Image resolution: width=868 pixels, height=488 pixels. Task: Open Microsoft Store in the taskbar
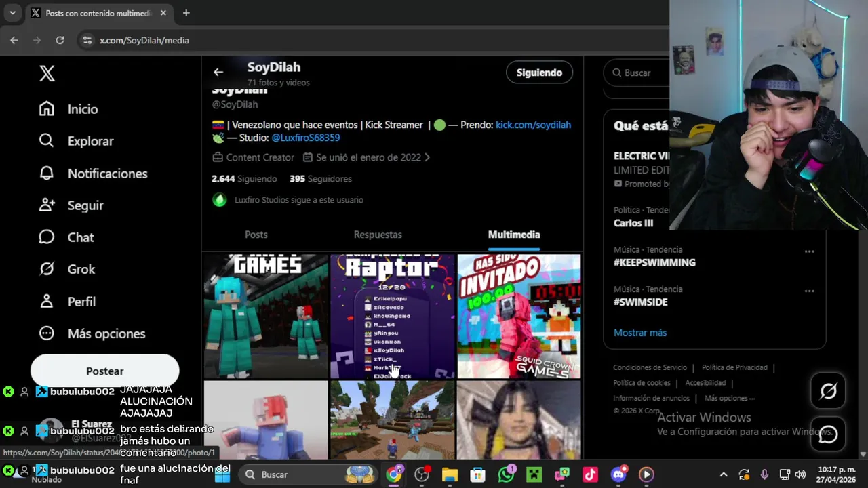click(x=478, y=474)
